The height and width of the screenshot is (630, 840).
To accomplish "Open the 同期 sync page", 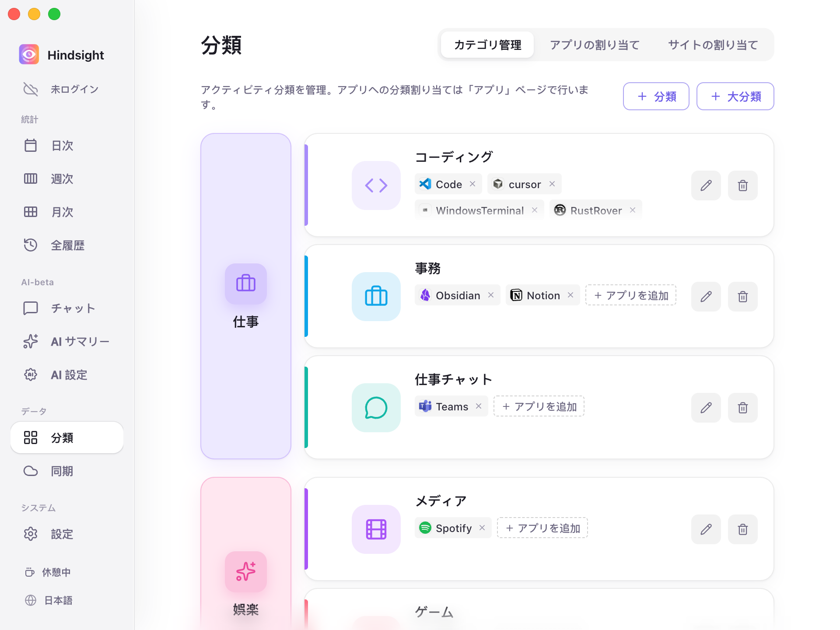I will 67,471.
